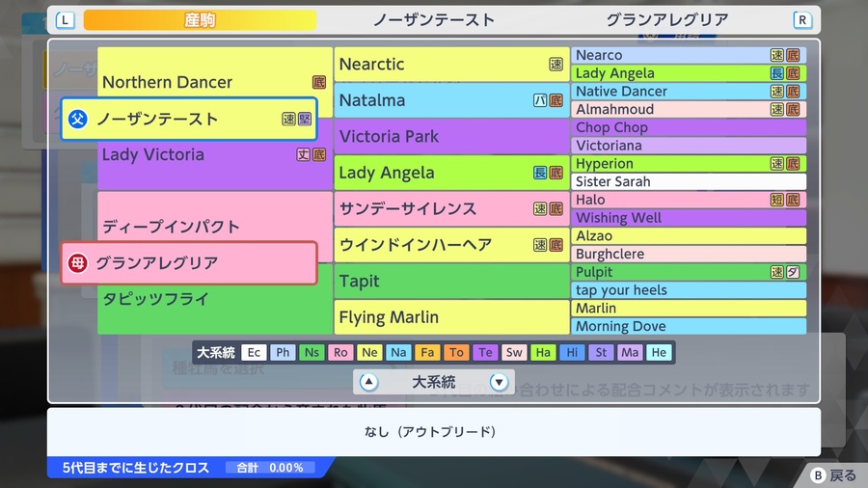
Task: Select the Ne lineage color swatch
Action: (369, 352)
